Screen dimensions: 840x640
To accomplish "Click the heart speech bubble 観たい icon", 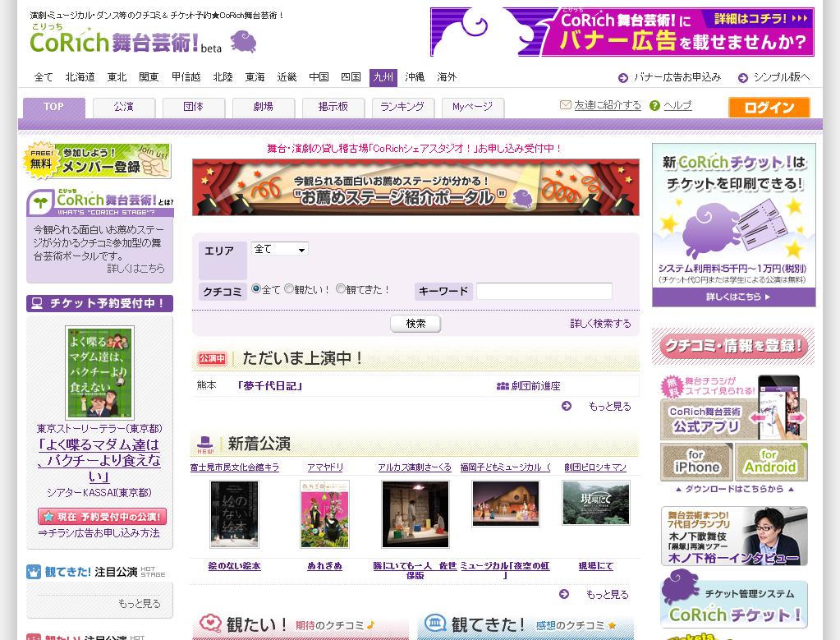I will [210, 623].
